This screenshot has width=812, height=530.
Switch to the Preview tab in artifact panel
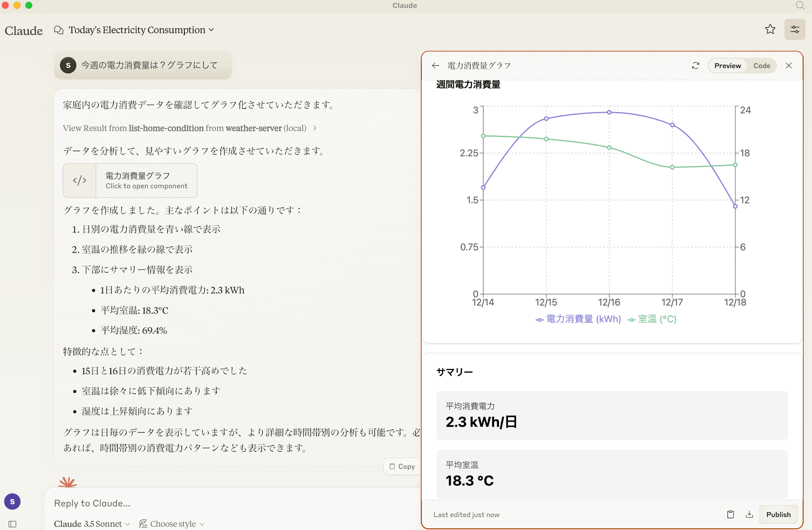(x=728, y=66)
